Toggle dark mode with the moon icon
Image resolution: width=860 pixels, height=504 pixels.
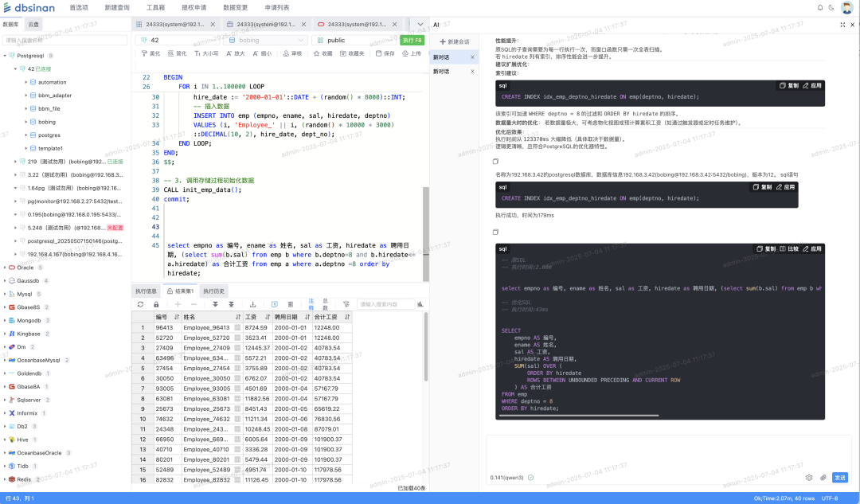click(831, 7)
